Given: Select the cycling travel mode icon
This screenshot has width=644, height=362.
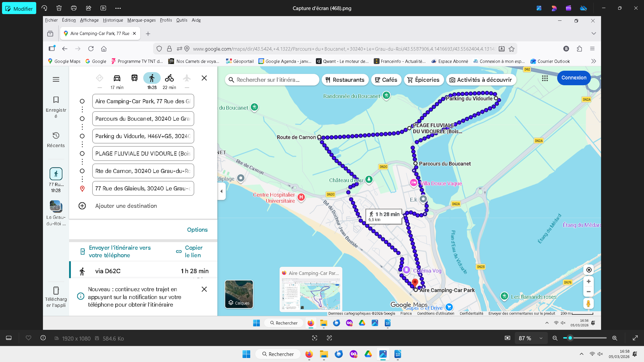Looking at the screenshot, I should tap(169, 78).
